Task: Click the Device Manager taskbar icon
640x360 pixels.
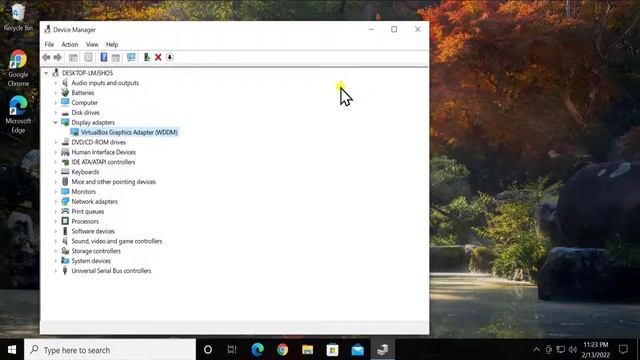Action: point(382,350)
